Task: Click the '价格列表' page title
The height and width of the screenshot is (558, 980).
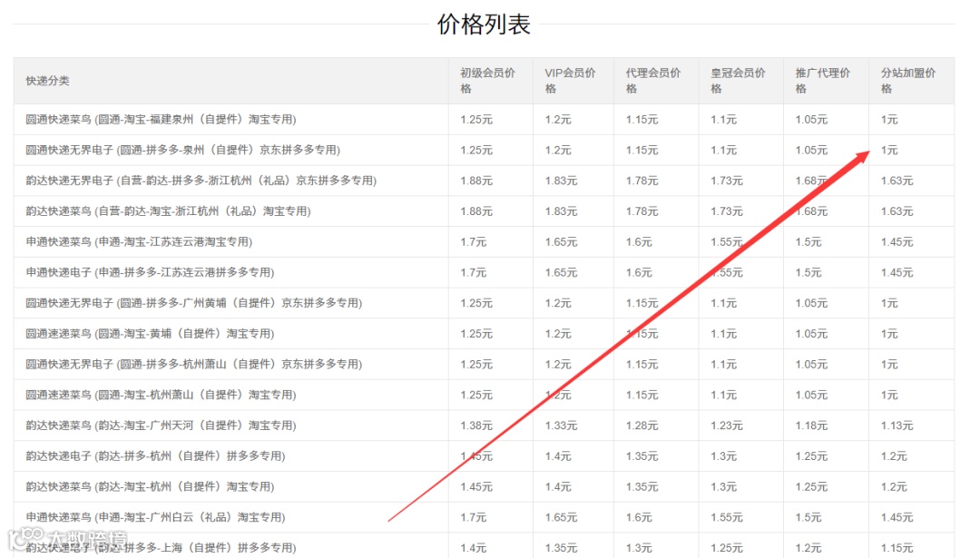Action: (x=484, y=24)
